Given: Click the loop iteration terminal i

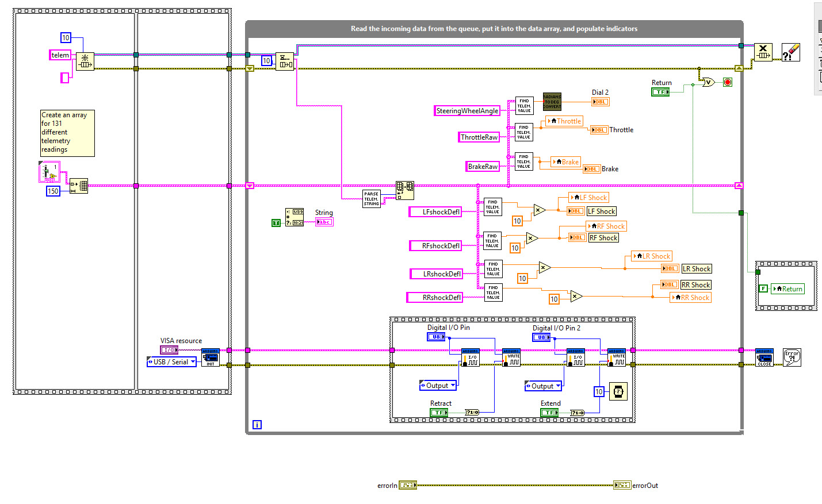Looking at the screenshot, I should point(257,425).
